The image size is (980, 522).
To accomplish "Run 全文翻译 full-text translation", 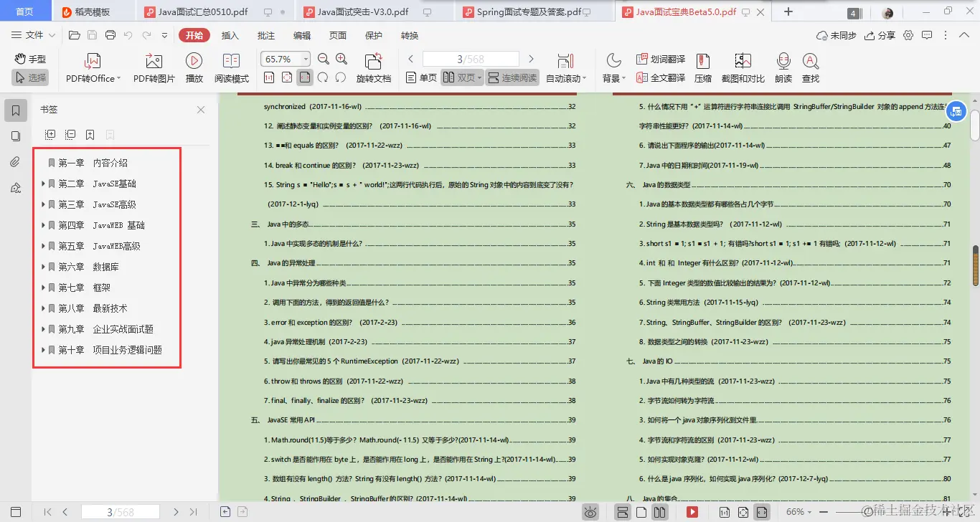I will pyautogui.click(x=661, y=78).
